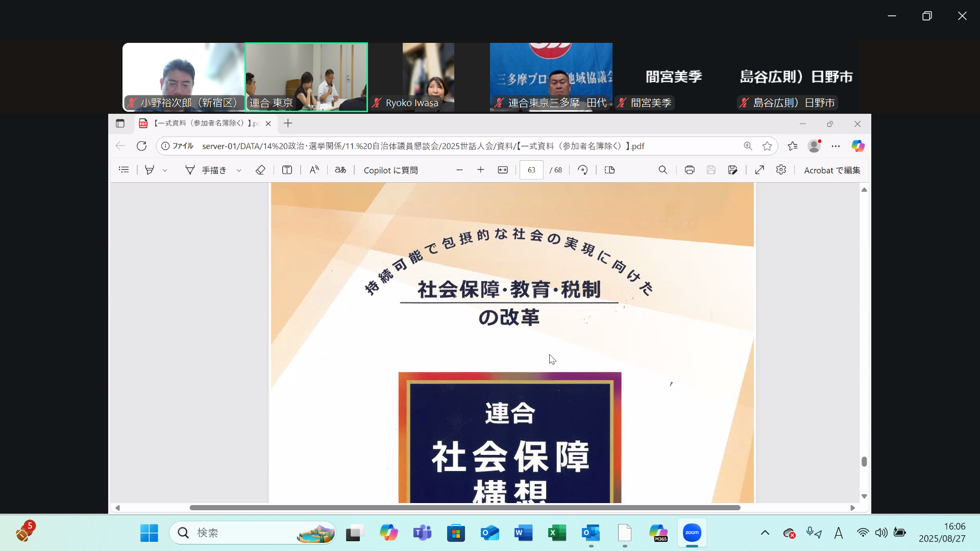Click the zoom magnifier in address bar

748,146
